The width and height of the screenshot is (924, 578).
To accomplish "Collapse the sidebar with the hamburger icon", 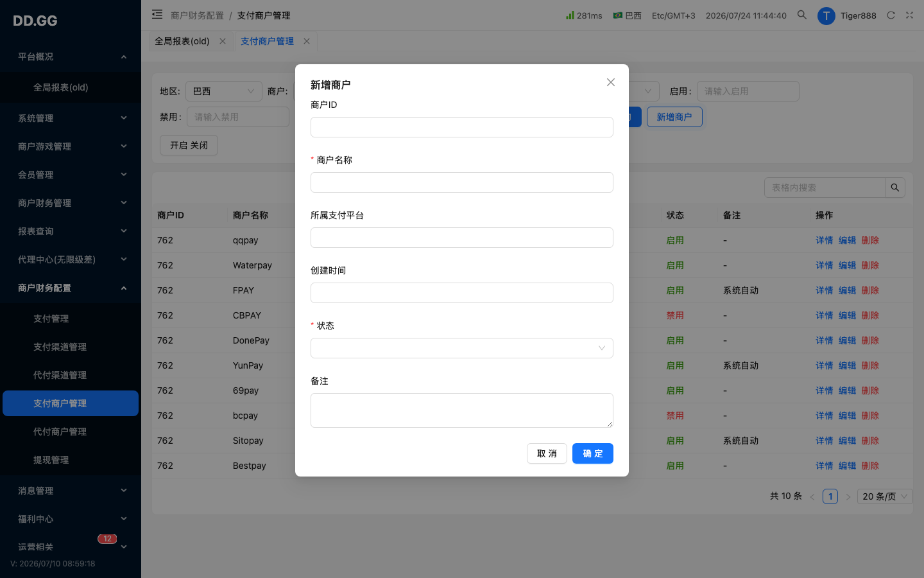I will (157, 14).
